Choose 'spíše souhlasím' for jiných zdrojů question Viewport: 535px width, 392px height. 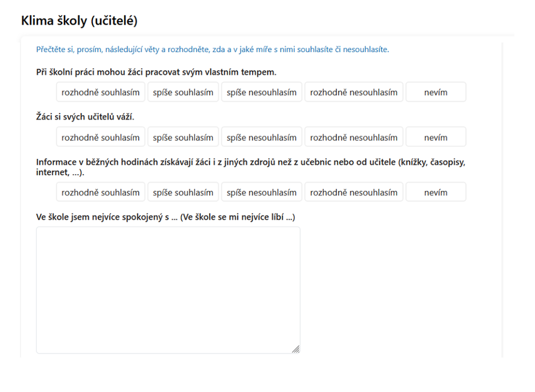pos(183,192)
